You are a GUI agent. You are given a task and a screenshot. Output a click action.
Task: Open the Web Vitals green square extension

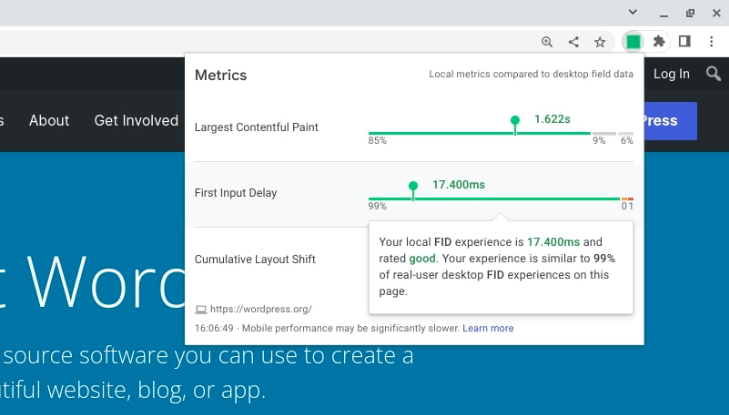tap(634, 42)
